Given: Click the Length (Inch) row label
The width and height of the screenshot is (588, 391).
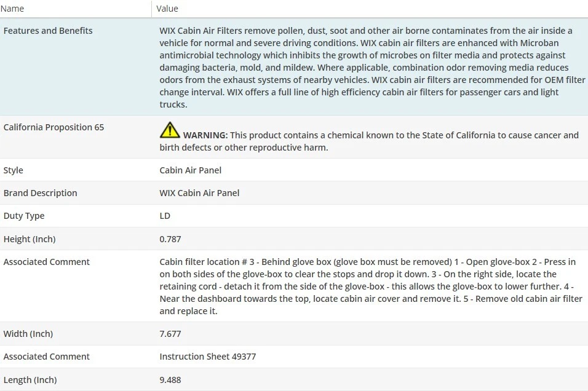Looking at the screenshot, I should (x=30, y=380).
